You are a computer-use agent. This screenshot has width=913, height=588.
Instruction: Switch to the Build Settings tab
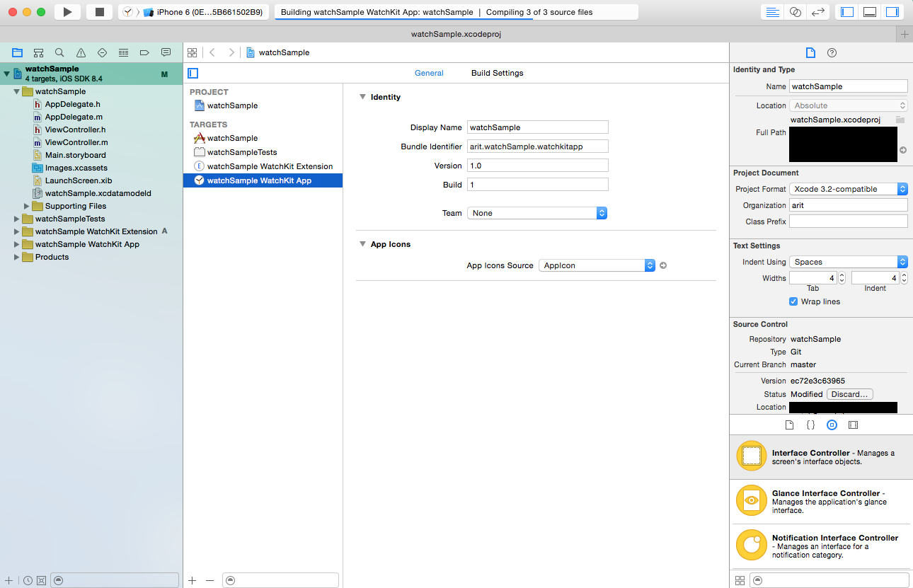pos(497,73)
